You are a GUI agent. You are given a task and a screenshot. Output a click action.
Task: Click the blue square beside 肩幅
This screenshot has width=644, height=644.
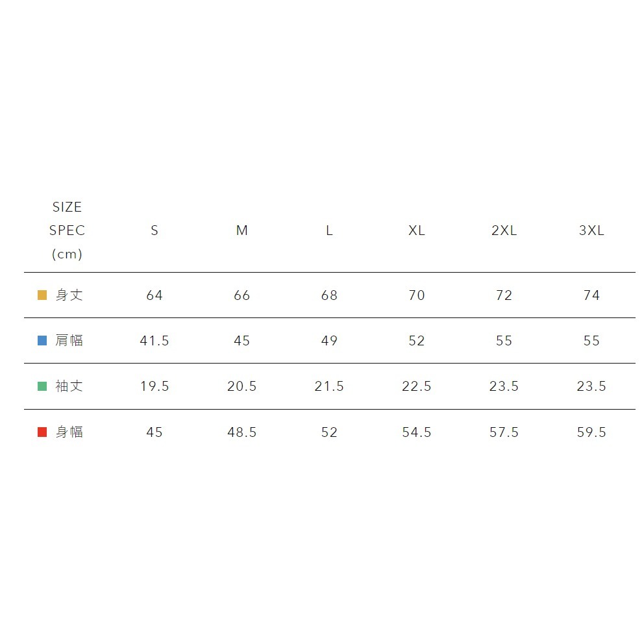pos(42,341)
